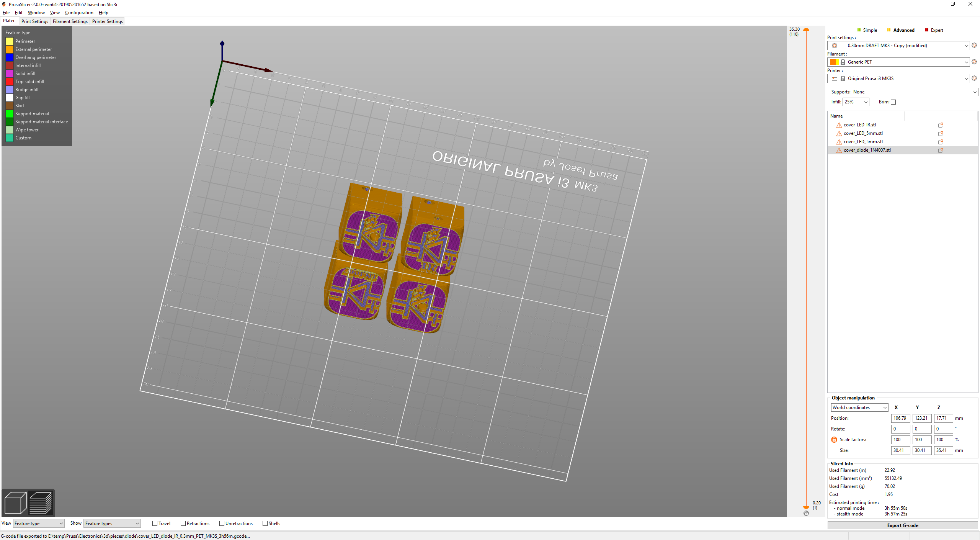
Task: Open the Configuration menu
Action: tap(79, 13)
